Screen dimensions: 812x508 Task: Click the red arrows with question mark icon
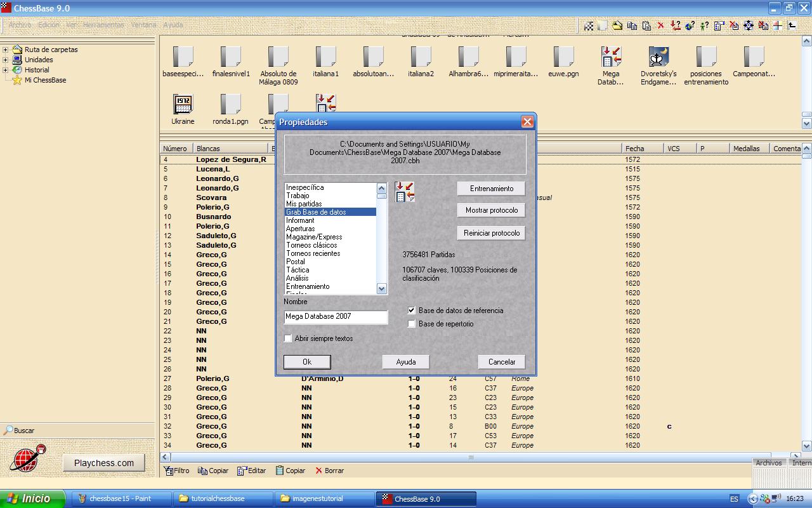pyautogui.click(x=676, y=26)
